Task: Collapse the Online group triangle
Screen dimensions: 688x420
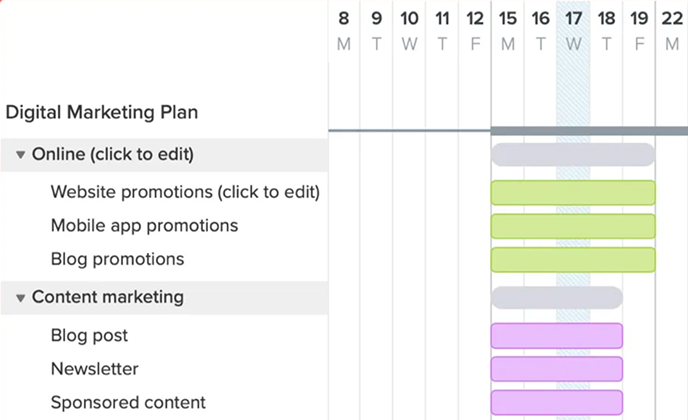Action: pyautogui.click(x=20, y=155)
